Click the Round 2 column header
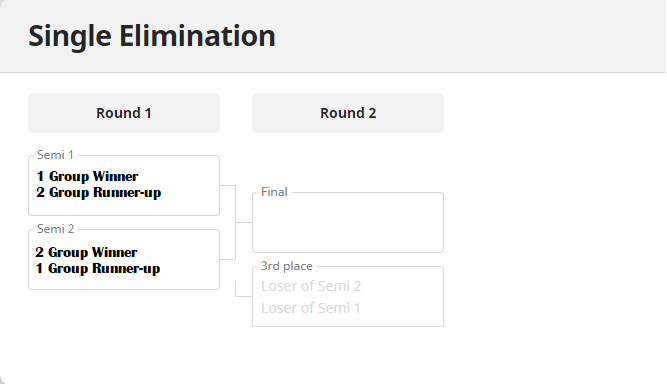This screenshot has height=384, width=667. [348, 113]
